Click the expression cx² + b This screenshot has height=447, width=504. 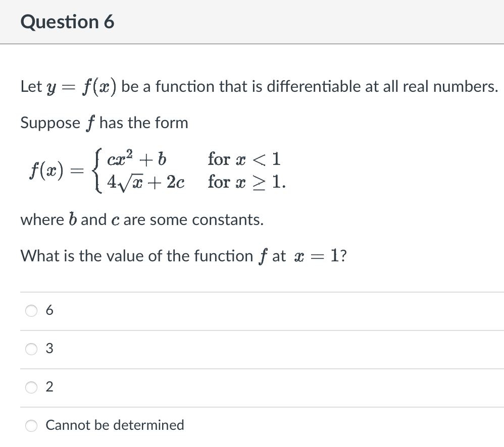coord(135,158)
